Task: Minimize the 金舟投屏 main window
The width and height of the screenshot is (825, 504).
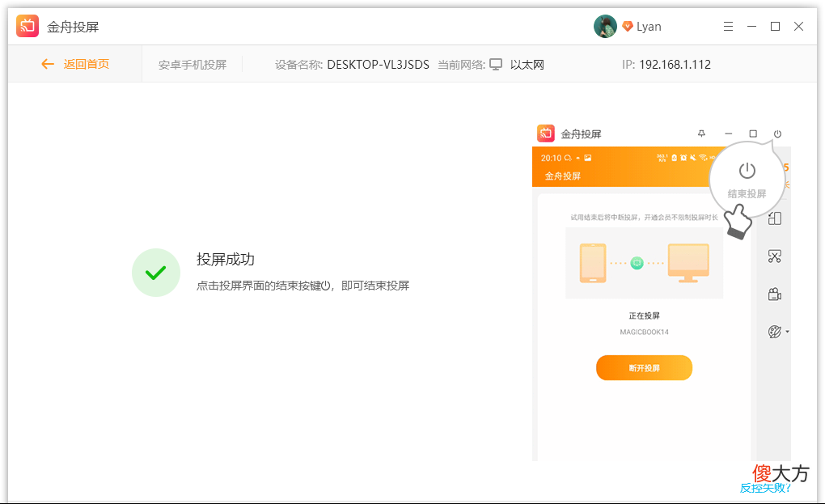Action: [752, 27]
